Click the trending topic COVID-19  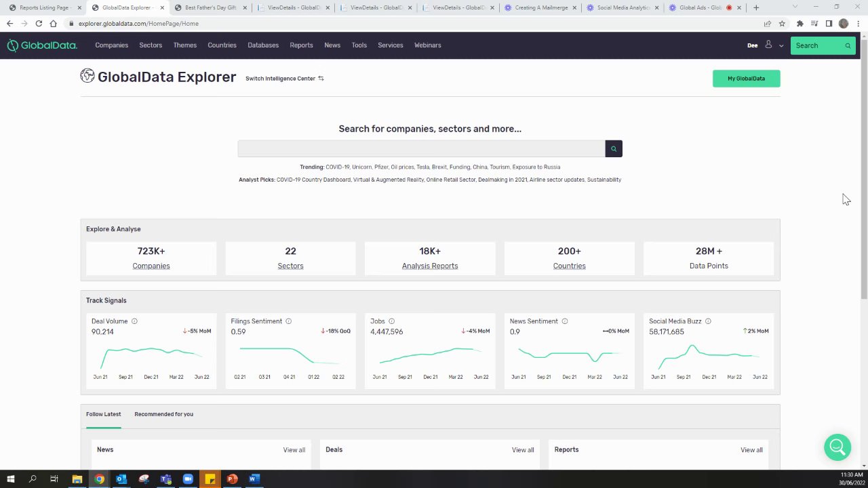click(x=337, y=167)
